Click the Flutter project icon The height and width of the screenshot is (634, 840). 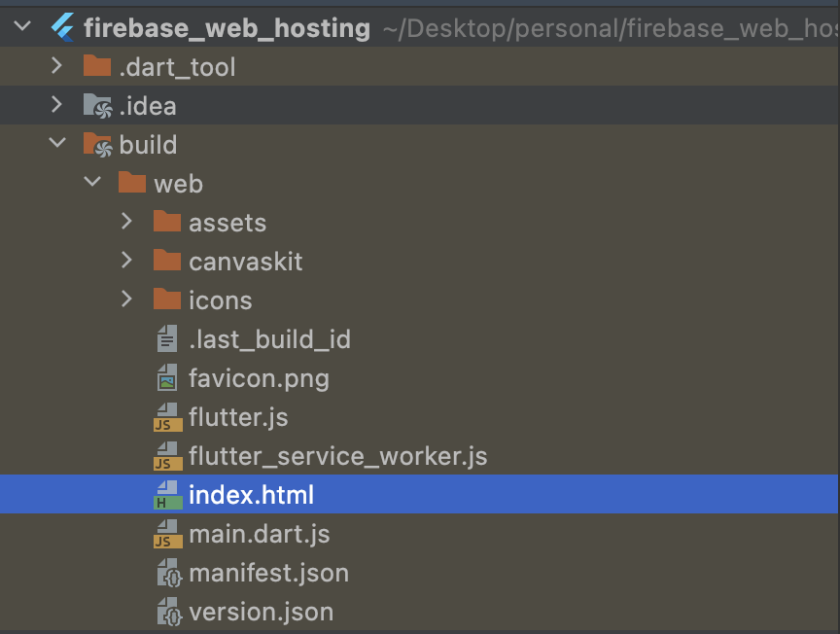(62, 27)
